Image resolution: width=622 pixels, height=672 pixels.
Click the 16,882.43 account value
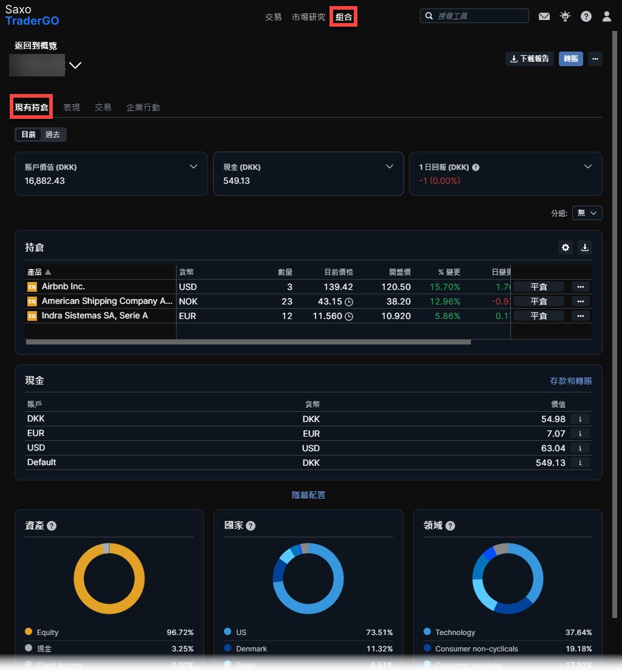(x=44, y=181)
